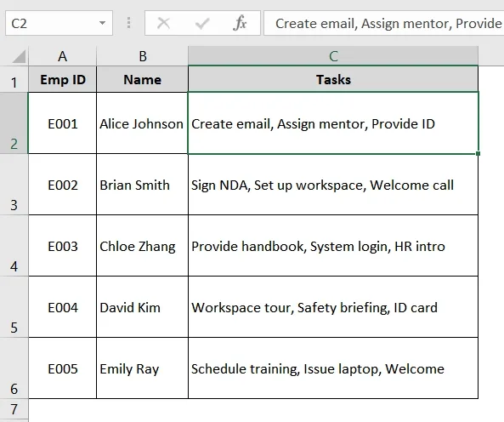Screen dimensions: 504x422
Task: Select row 5 header
Action: point(14,307)
